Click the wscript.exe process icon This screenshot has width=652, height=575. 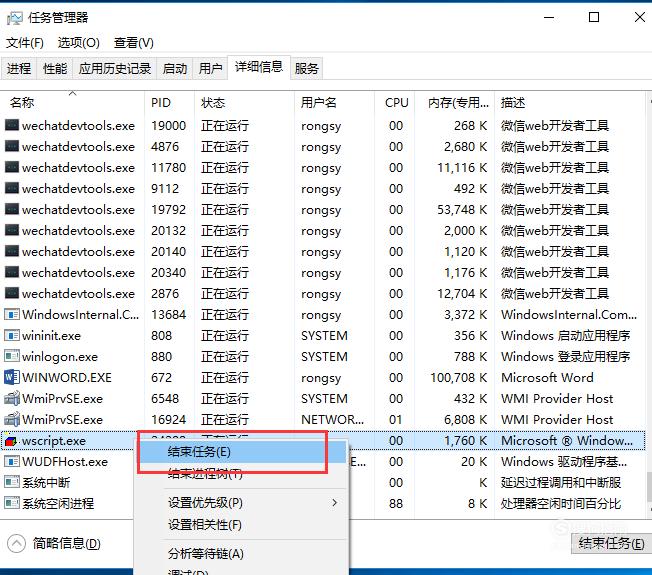(11, 441)
